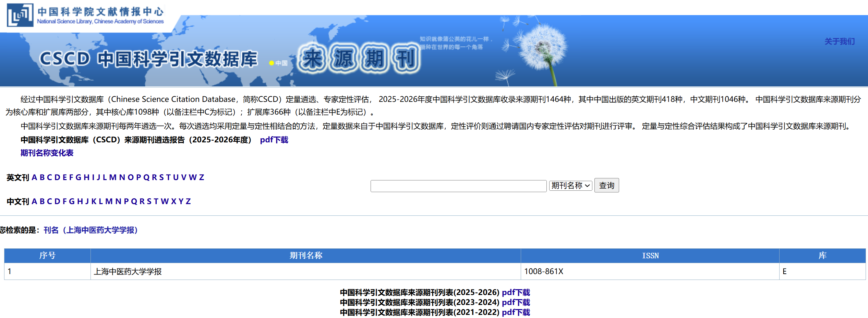Select letter Z in 中文刊 index
The image size is (868, 318).
(x=188, y=201)
